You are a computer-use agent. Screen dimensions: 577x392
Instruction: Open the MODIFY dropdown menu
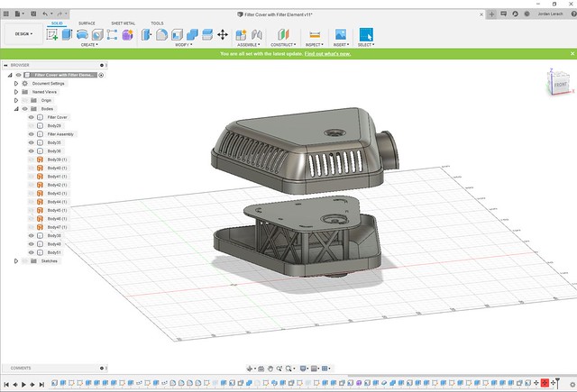[x=184, y=45]
